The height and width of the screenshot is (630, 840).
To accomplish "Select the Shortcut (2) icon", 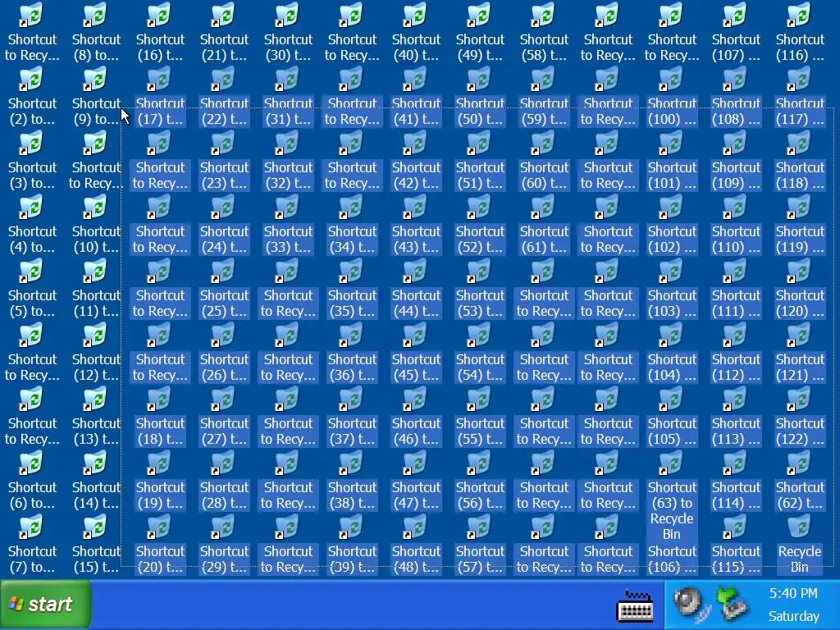I will pos(32,79).
